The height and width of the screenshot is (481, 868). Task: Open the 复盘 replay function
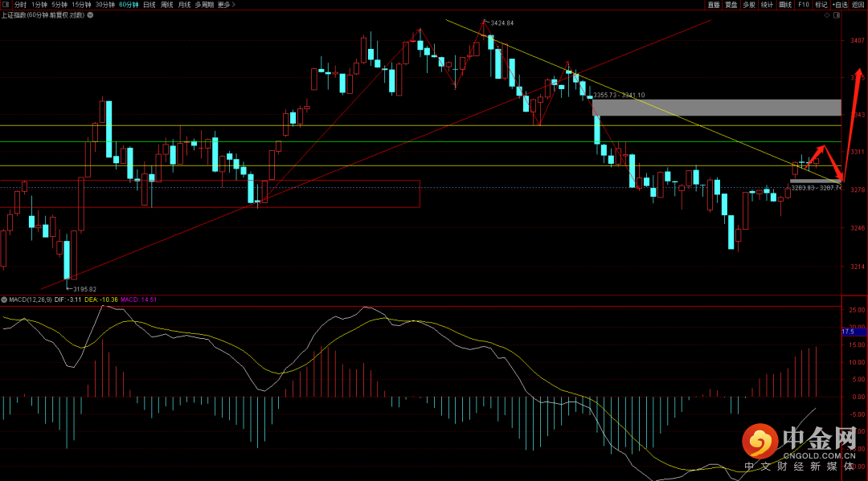731,5
